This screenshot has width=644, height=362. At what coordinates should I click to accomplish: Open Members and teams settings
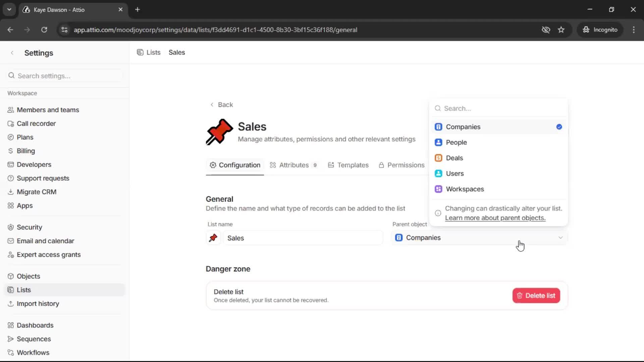click(48, 110)
